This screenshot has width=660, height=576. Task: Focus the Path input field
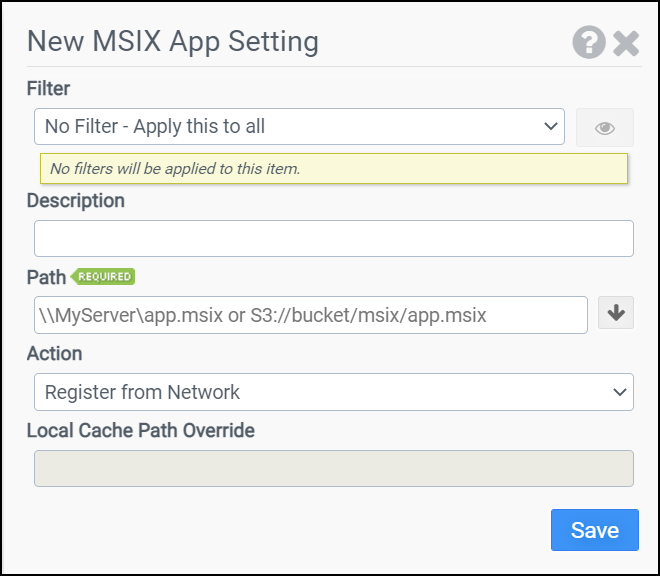click(x=310, y=315)
